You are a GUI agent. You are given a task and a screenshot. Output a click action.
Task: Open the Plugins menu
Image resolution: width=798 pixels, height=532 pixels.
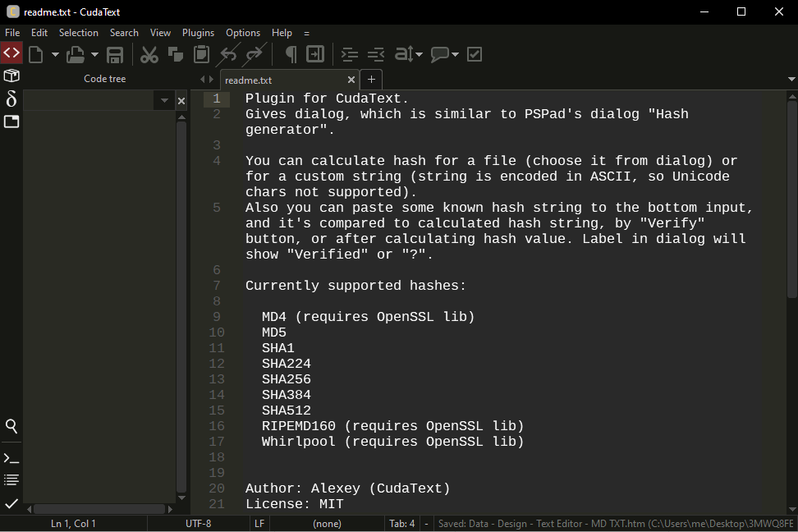click(x=198, y=33)
